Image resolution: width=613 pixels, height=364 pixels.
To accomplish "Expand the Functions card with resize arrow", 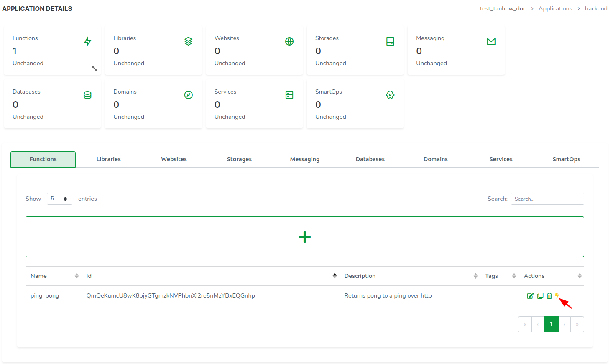I will point(95,69).
